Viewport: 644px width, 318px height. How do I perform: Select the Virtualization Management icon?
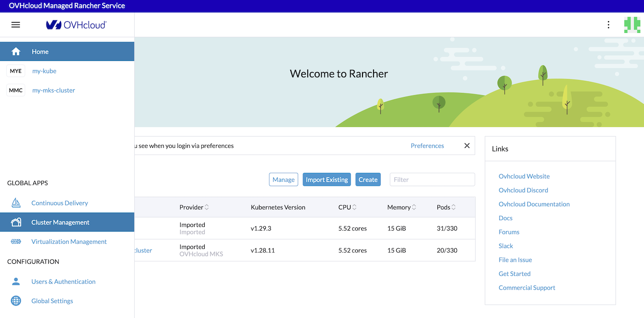click(15, 241)
